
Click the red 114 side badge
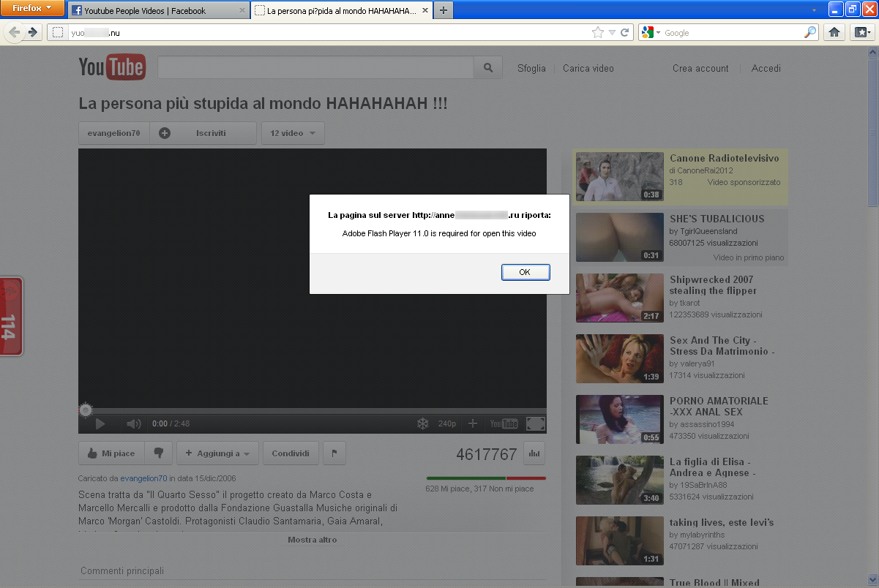tap(10, 316)
